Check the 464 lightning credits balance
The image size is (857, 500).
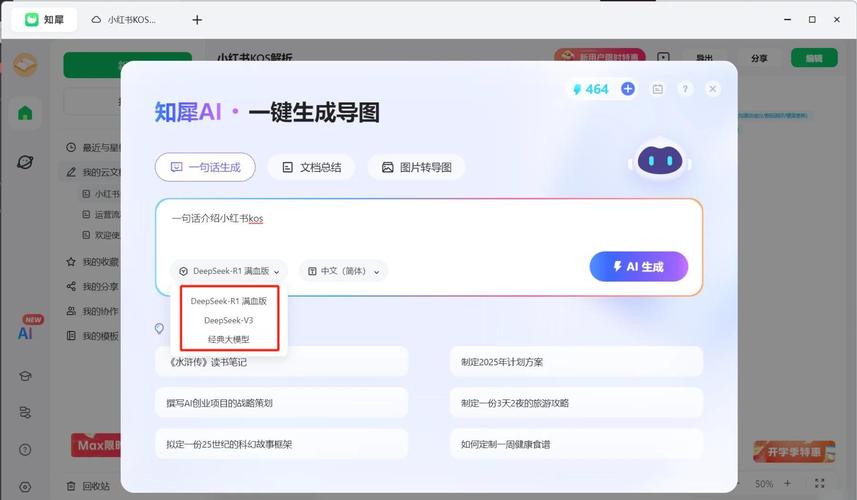point(590,89)
